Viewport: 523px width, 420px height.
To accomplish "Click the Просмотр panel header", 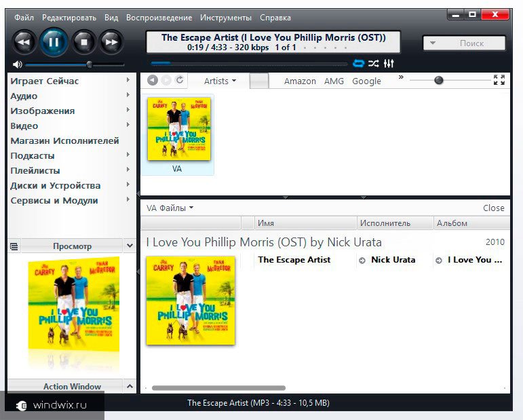I will pos(72,246).
